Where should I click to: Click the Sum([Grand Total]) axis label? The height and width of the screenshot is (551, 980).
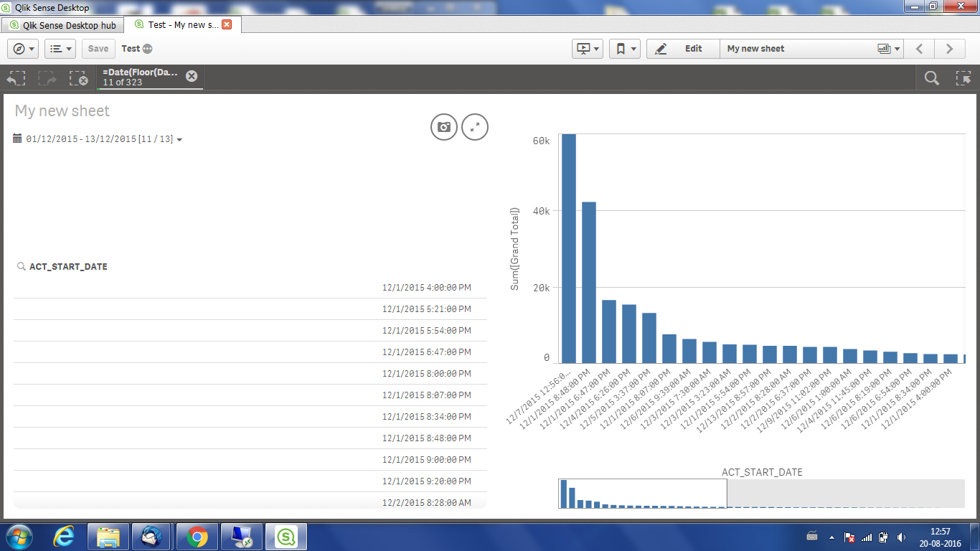tap(514, 249)
